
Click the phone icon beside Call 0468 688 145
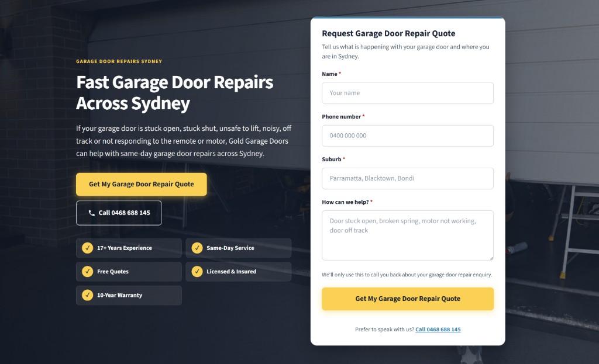[x=92, y=213]
